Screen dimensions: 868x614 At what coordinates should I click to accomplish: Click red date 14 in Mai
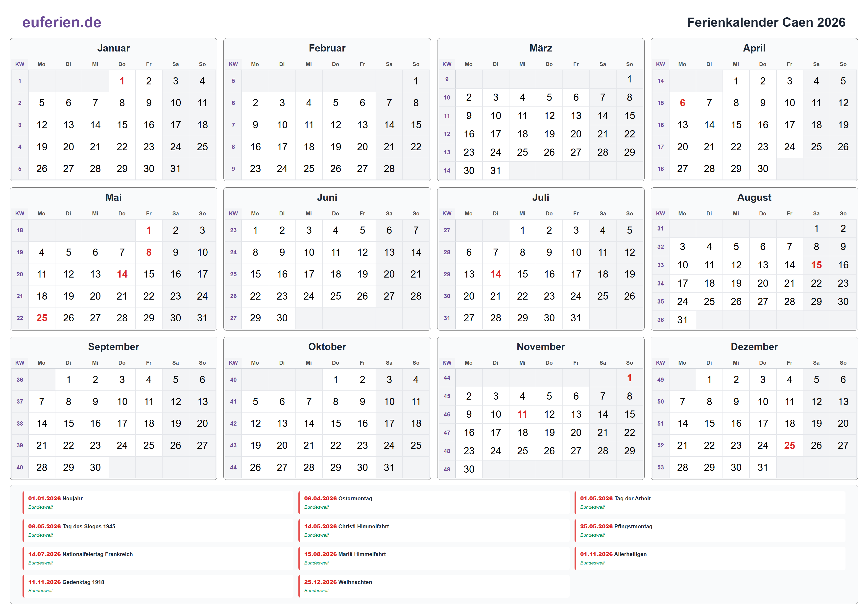tap(122, 274)
